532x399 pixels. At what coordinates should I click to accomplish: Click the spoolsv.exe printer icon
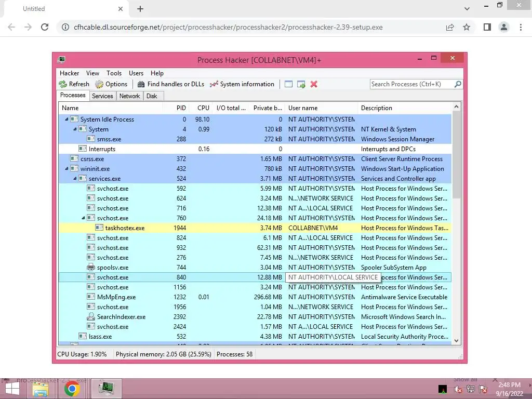[x=91, y=268]
